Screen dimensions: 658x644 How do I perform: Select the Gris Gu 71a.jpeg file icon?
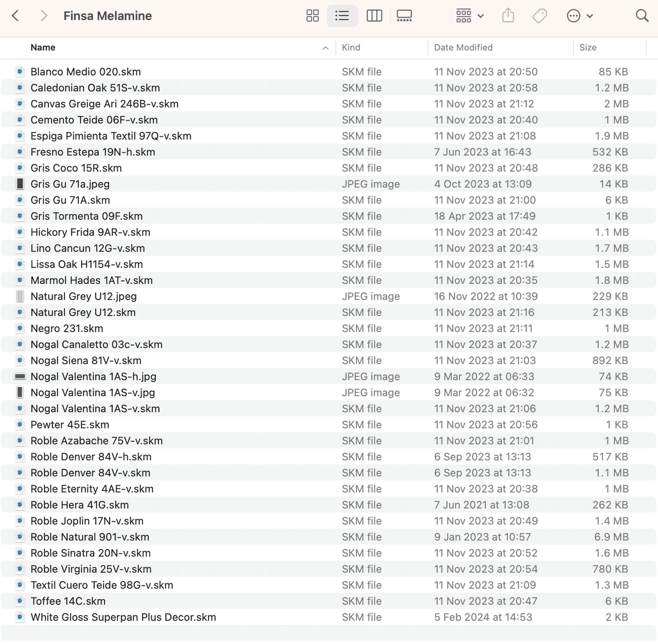pyautogui.click(x=20, y=184)
